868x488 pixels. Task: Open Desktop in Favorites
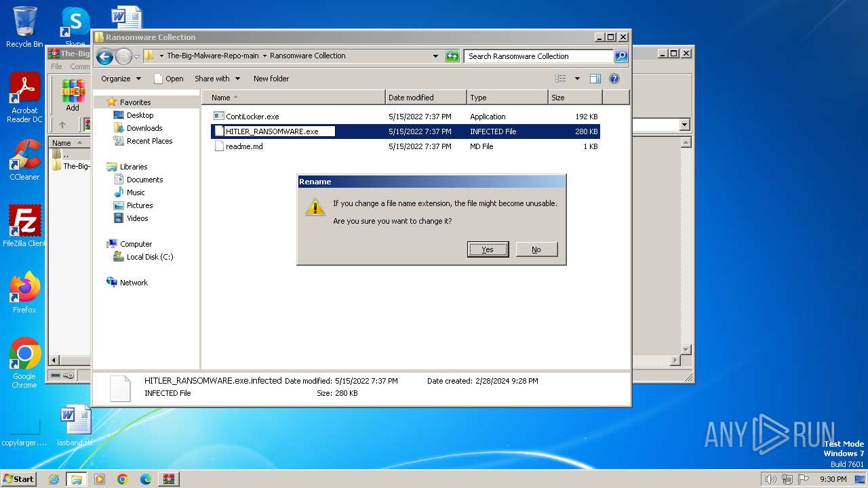pos(140,115)
